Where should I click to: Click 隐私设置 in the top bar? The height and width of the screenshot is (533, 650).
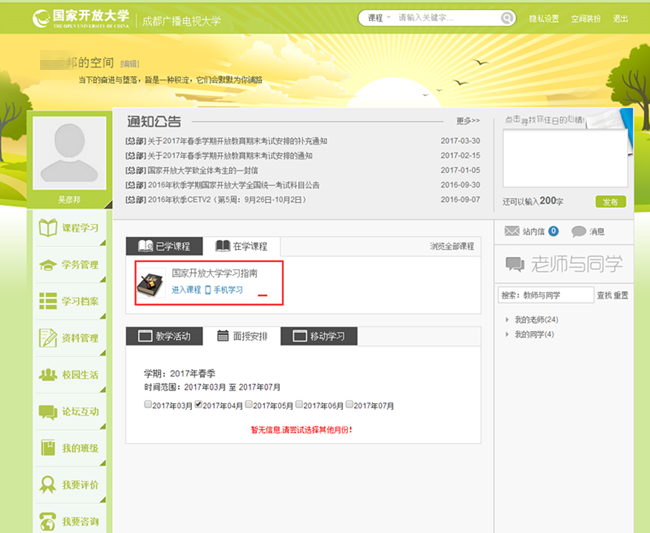544,19
